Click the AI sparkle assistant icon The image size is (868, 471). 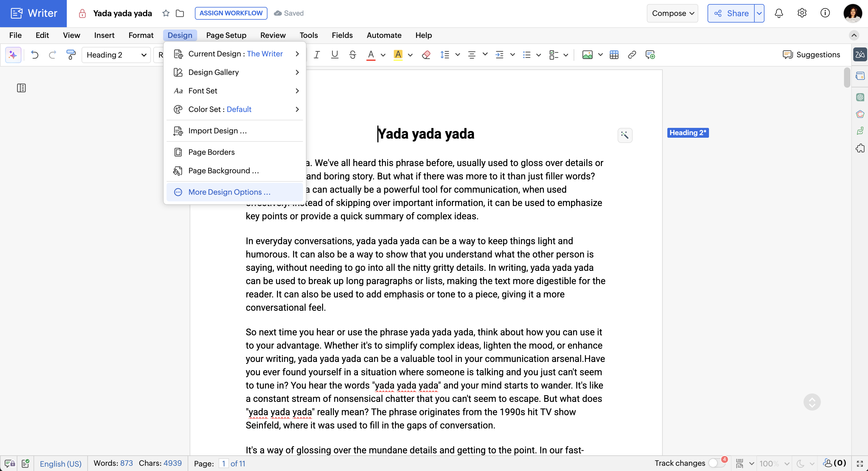click(13, 55)
